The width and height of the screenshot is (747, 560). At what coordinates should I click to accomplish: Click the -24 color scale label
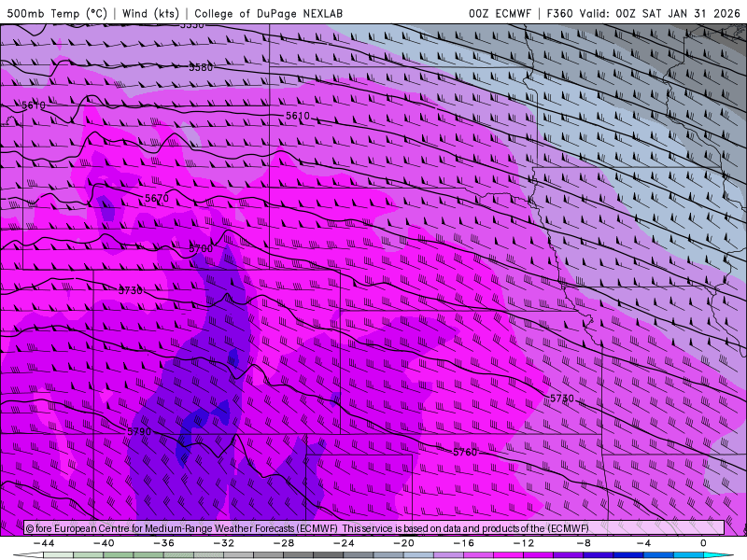pyautogui.click(x=344, y=543)
